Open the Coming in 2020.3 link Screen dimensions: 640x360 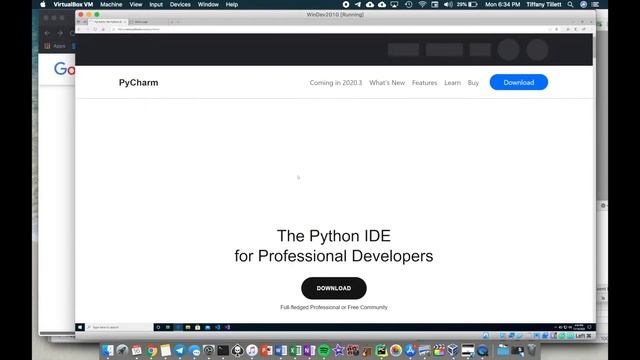click(336, 83)
